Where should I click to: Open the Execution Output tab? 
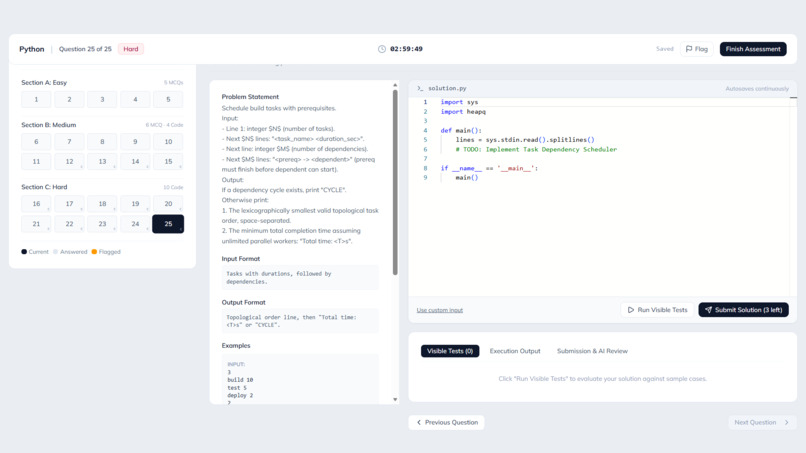(515, 351)
